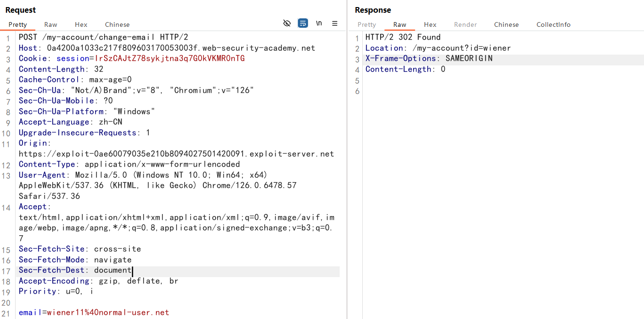Click the Location header in response

pos(438,48)
